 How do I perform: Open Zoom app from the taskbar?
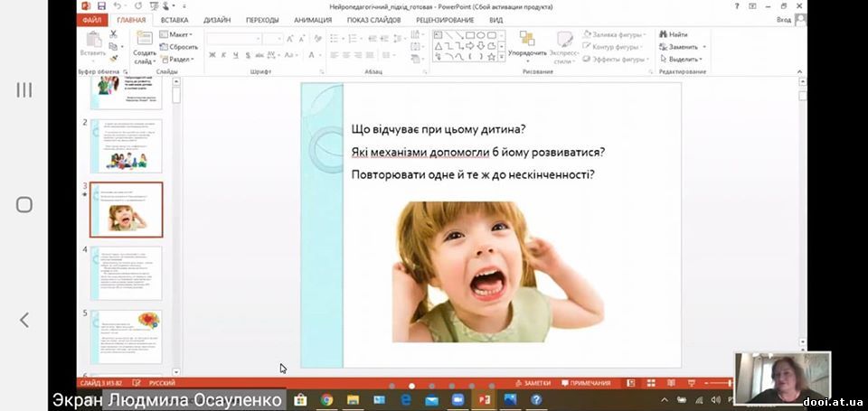coord(458,399)
